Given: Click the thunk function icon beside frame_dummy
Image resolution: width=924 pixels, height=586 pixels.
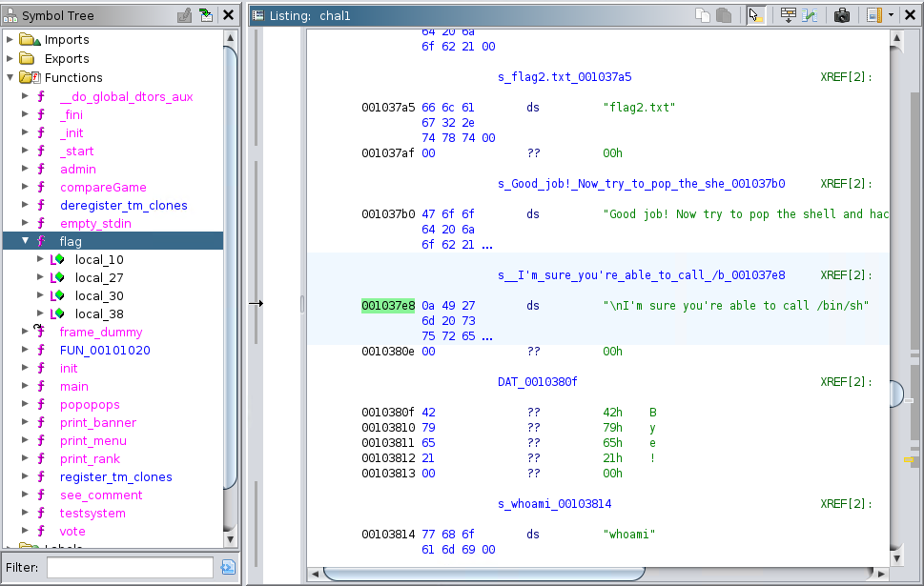Looking at the screenshot, I should [40, 331].
